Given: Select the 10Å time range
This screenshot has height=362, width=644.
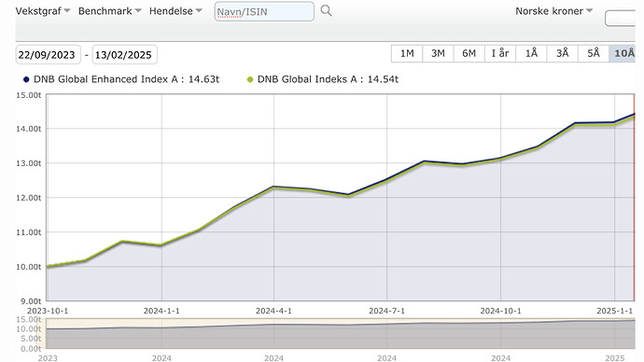Looking at the screenshot, I should tap(623, 53).
